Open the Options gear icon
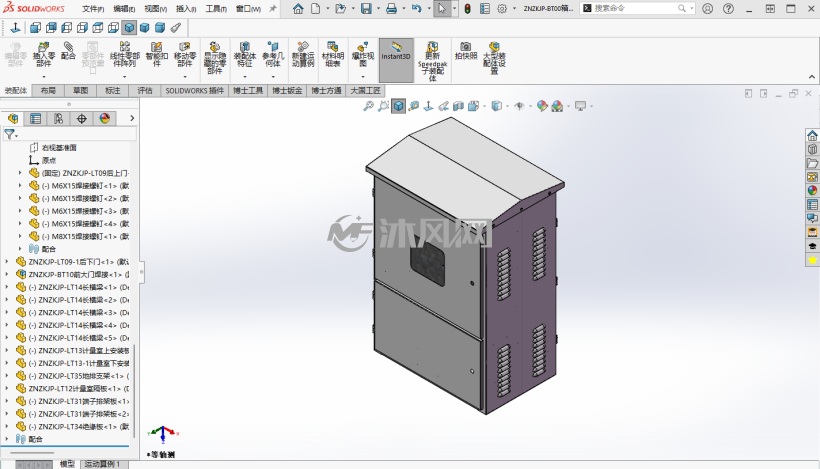The height and width of the screenshot is (469, 820). [502, 8]
